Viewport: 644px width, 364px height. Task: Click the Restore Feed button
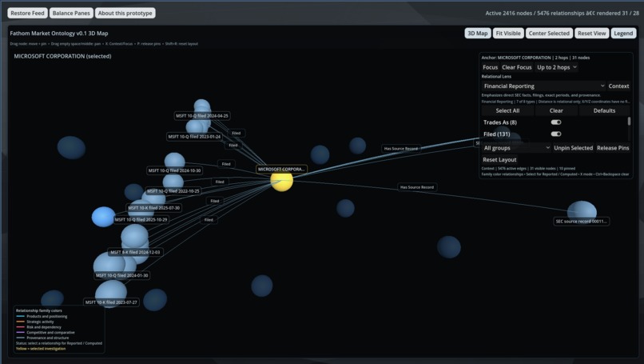click(x=27, y=13)
